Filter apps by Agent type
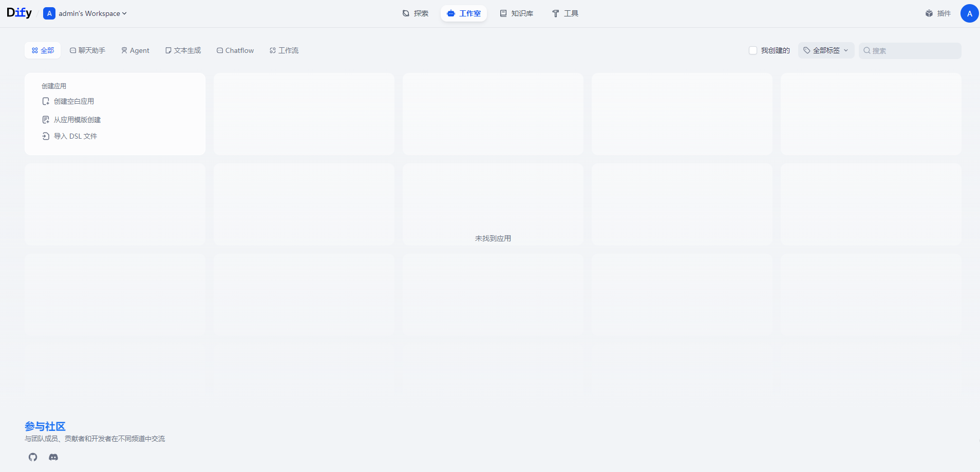 (x=136, y=50)
